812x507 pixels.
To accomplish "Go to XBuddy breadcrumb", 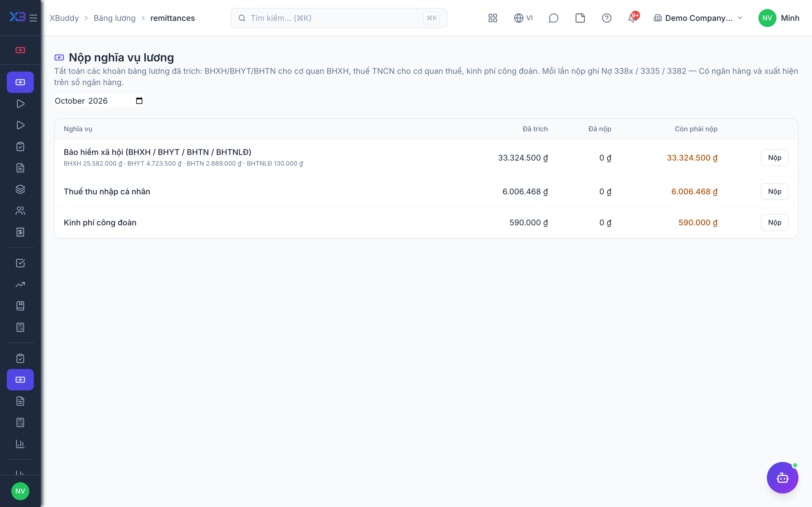I will pyautogui.click(x=64, y=18).
